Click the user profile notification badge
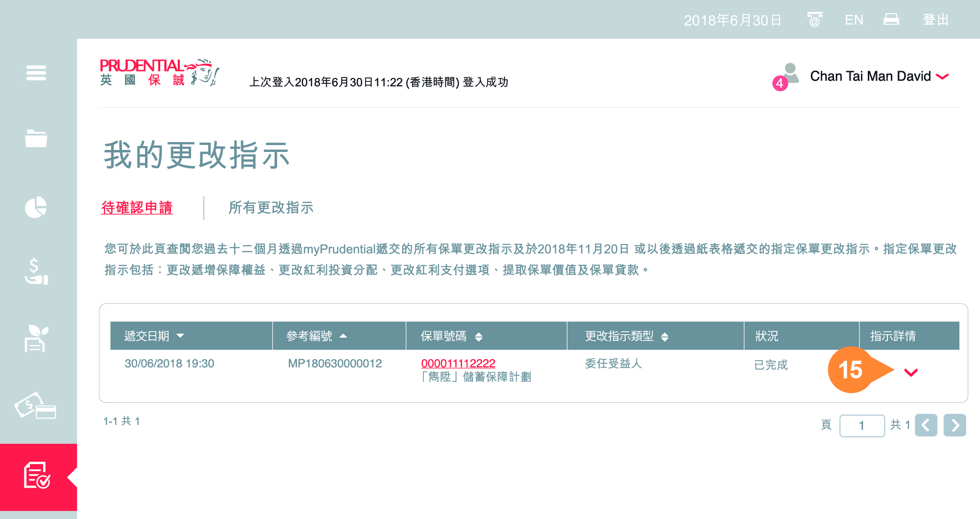 [780, 83]
